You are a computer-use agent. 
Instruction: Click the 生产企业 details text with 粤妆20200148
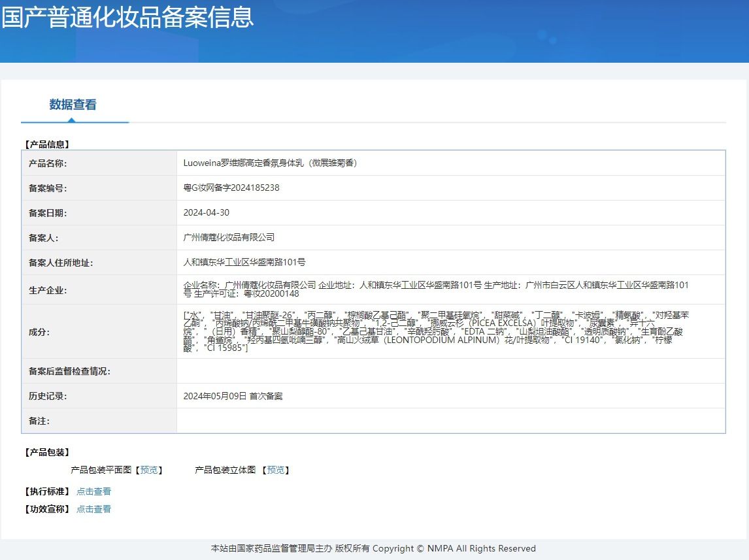(x=436, y=289)
